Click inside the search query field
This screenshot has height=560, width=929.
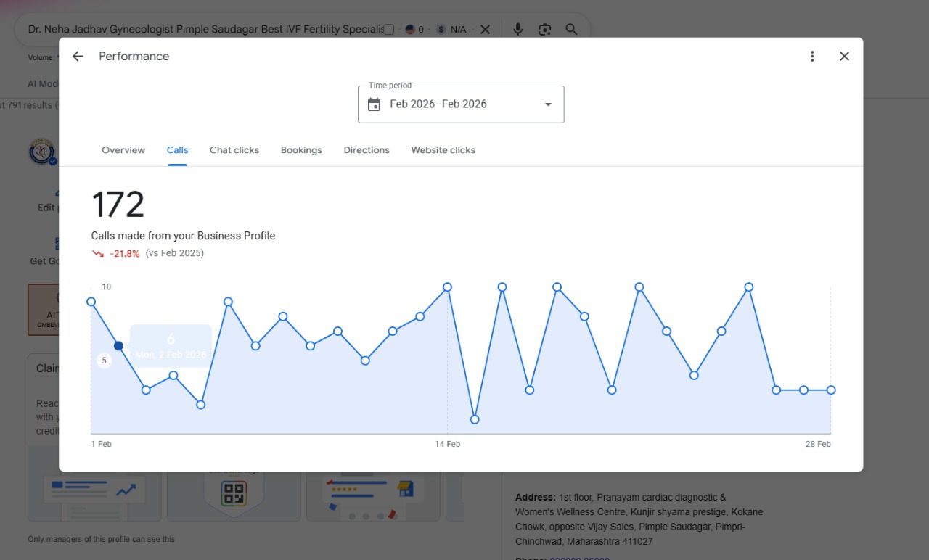(x=205, y=30)
